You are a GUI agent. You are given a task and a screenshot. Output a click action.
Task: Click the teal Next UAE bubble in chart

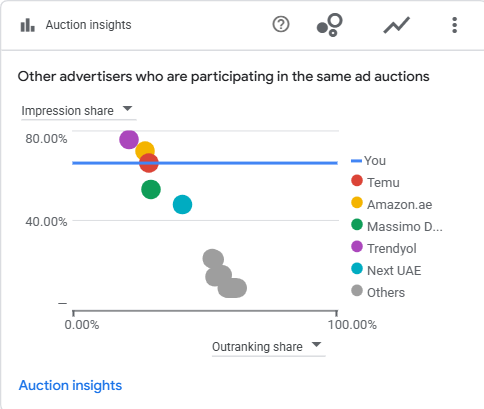tap(182, 204)
